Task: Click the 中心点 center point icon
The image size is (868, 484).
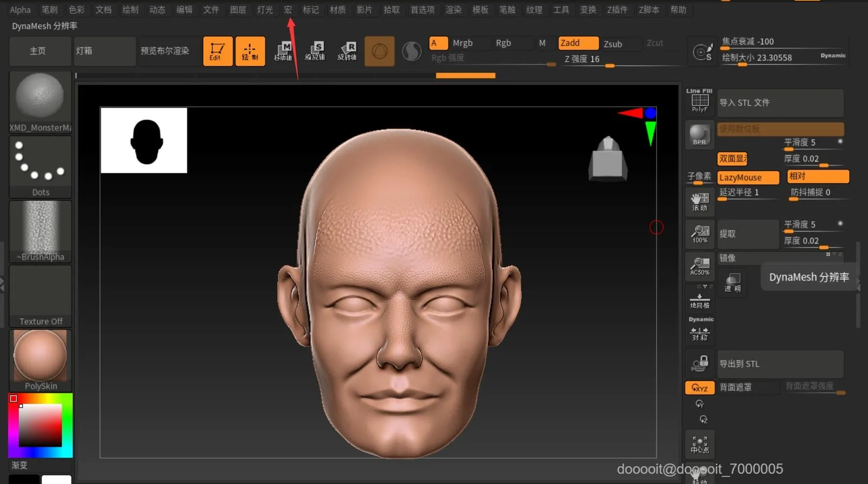Action: (699, 444)
